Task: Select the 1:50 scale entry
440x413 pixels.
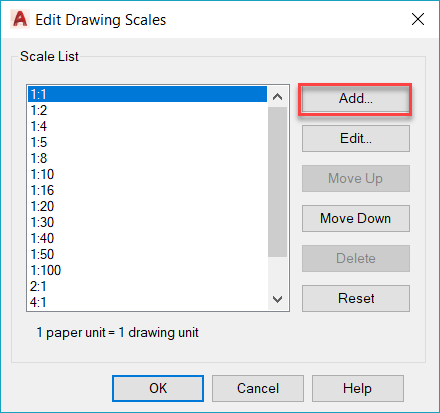Action: tap(147, 254)
